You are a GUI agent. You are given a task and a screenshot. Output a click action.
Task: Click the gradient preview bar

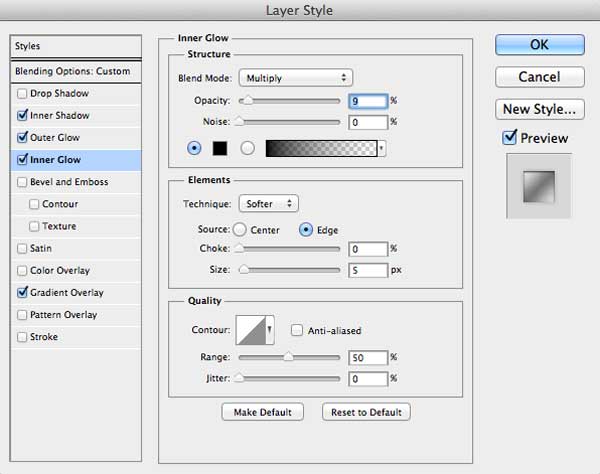pos(321,148)
